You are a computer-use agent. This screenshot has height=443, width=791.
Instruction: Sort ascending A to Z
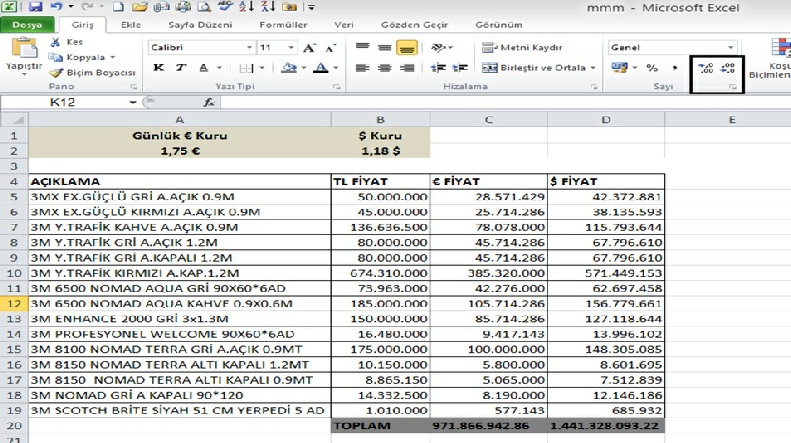tap(247, 7)
